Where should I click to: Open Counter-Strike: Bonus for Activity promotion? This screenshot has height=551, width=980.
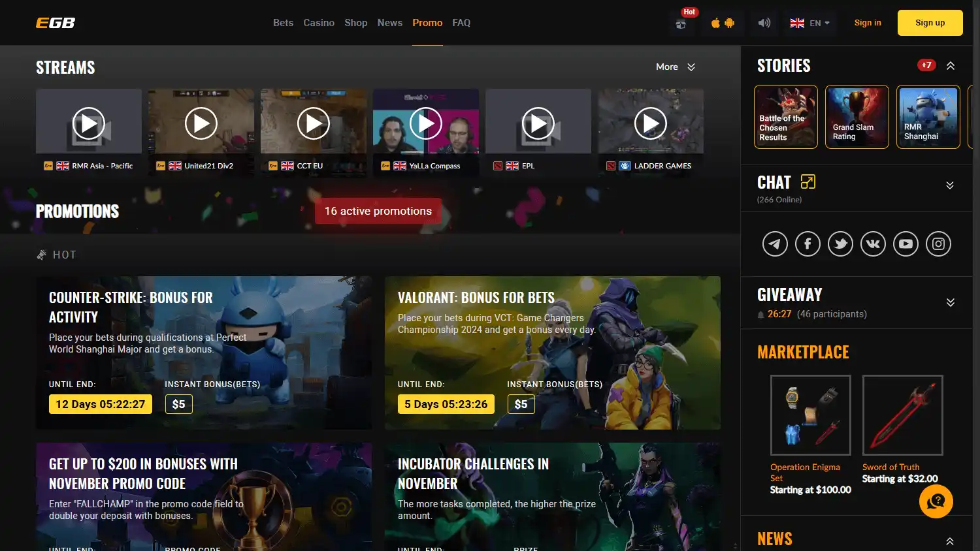click(204, 353)
